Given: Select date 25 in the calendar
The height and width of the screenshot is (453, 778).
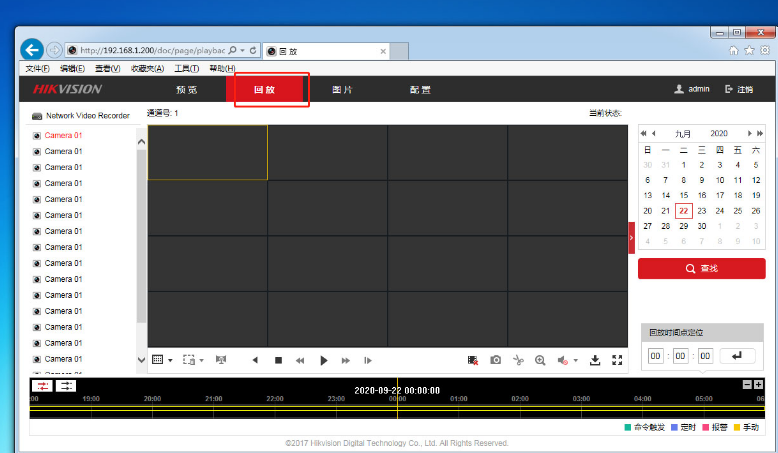Looking at the screenshot, I should [x=738, y=211].
